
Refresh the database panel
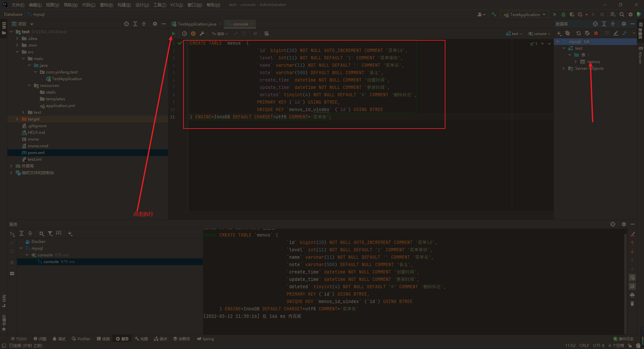point(579,33)
